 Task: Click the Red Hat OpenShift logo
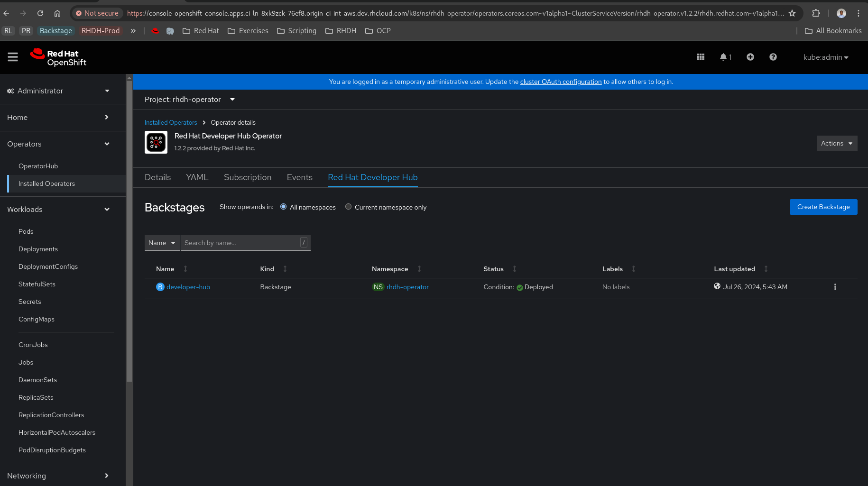pyautogui.click(x=58, y=57)
